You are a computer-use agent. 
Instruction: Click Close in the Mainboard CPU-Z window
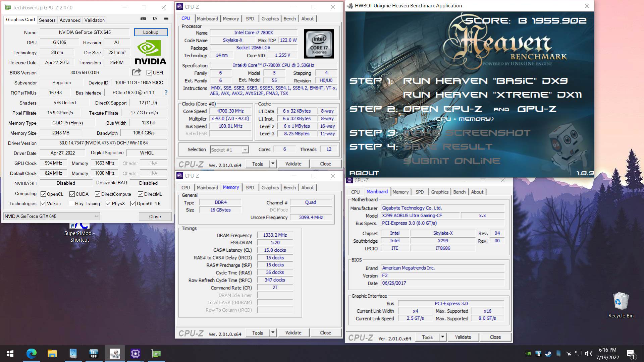[x=495, y=337]
